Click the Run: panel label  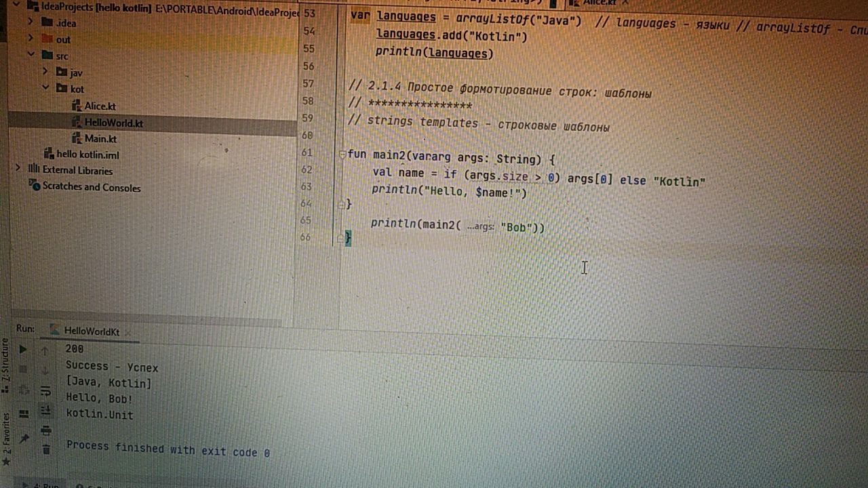tap(25, 328)
